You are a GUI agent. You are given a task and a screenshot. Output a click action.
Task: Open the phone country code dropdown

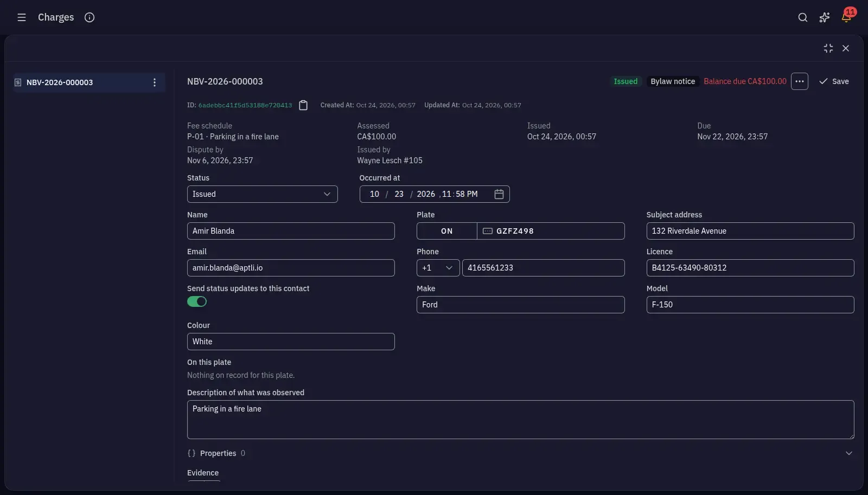click(438, 268)
